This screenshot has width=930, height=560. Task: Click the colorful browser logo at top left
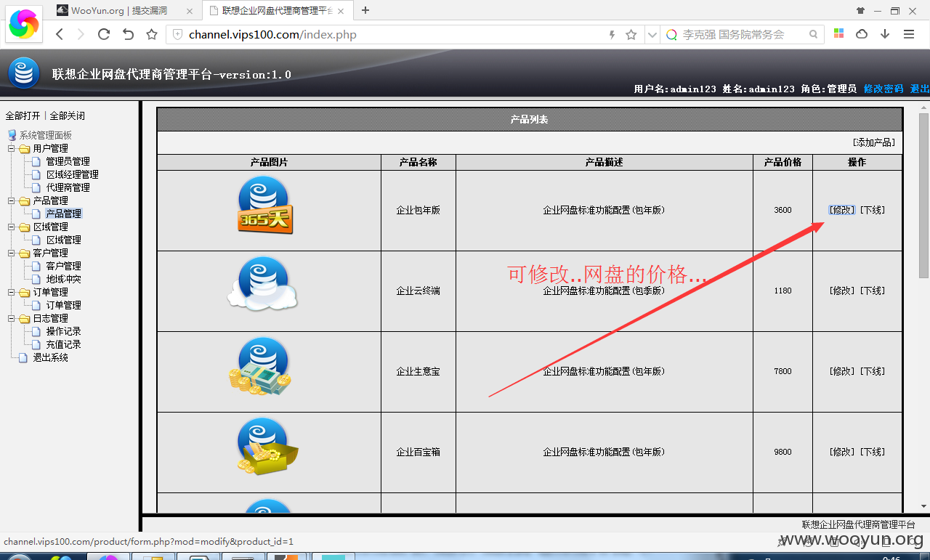tap(24, 24)
